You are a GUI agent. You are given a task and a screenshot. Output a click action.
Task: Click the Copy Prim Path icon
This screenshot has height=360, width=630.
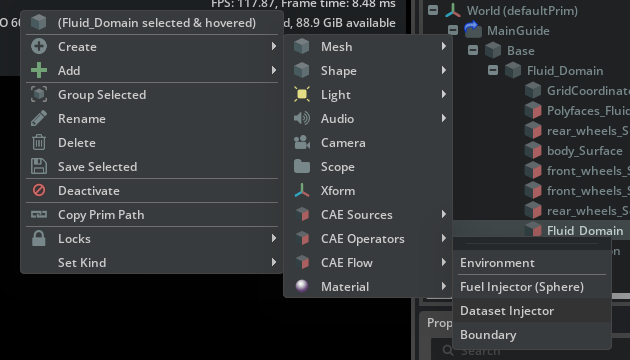[x=39, y=215]
